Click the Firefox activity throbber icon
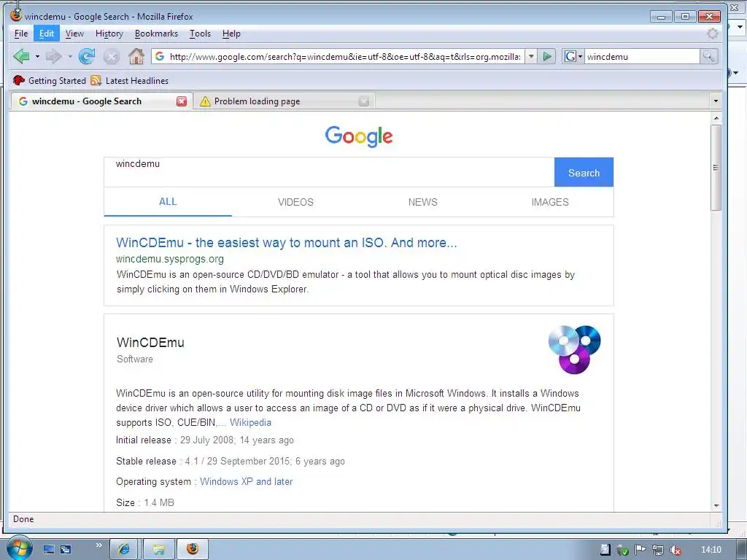The width and height of the screenshot is (747, 560). pyautogui.click(x=712, y=34)
